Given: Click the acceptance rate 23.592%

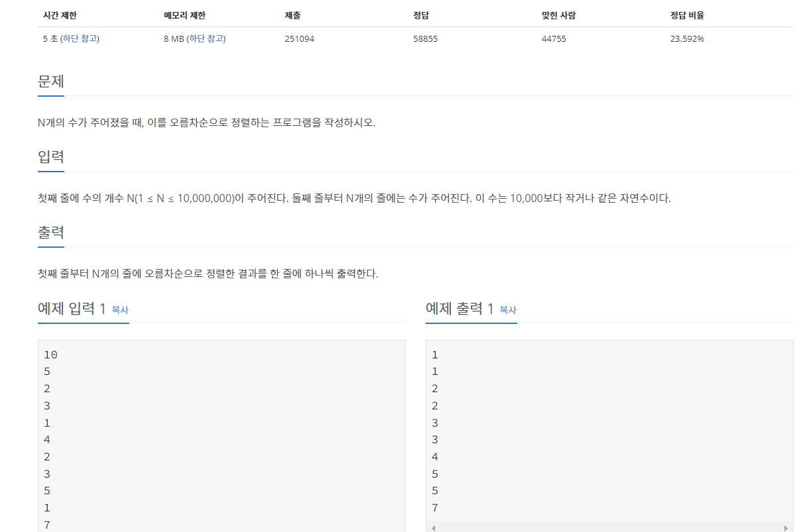Looking at the screenshot, I should (x=686, y=39).
